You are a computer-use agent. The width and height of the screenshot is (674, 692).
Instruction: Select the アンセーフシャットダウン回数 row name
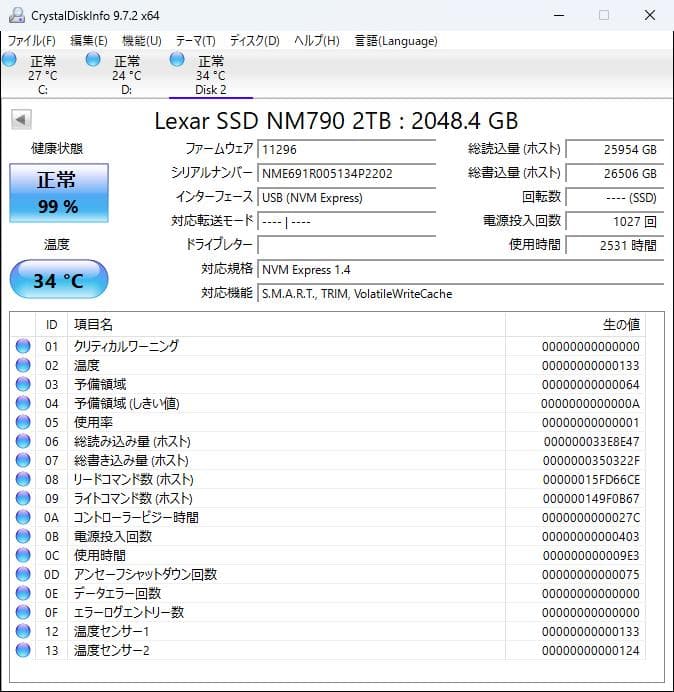pos(145,574)
